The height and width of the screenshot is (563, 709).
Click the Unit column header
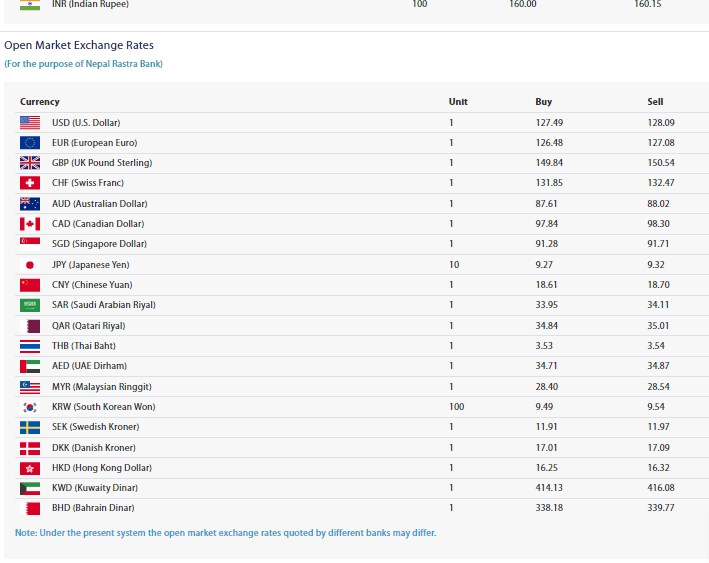pyautogui.click(x=458, y=102)
